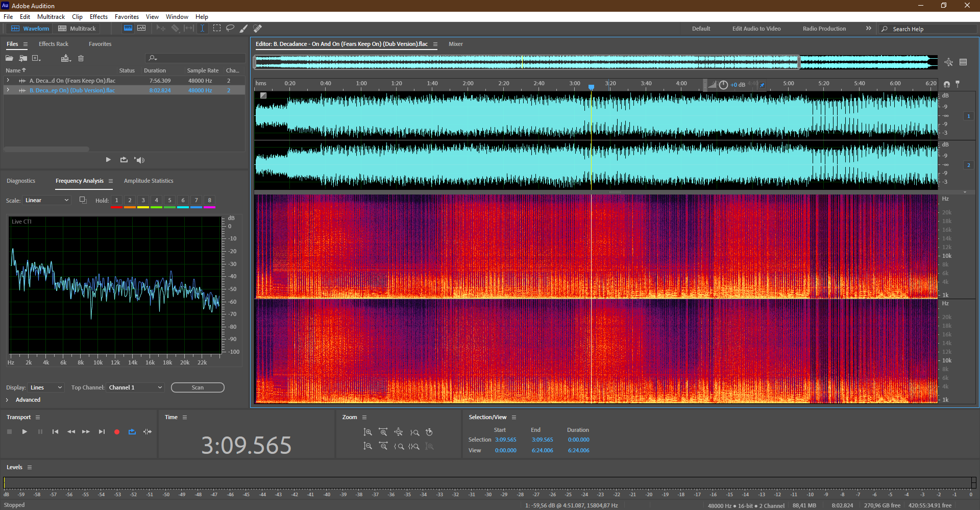980x510 pixels.
Task: Click the Zoom to Time stopwatch icon
Action: (x=429, y=432)
